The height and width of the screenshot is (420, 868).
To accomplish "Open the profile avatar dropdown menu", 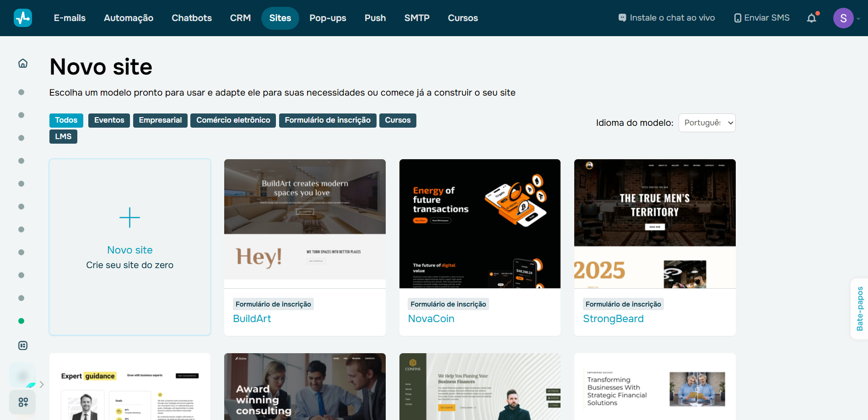I will 843,18.
